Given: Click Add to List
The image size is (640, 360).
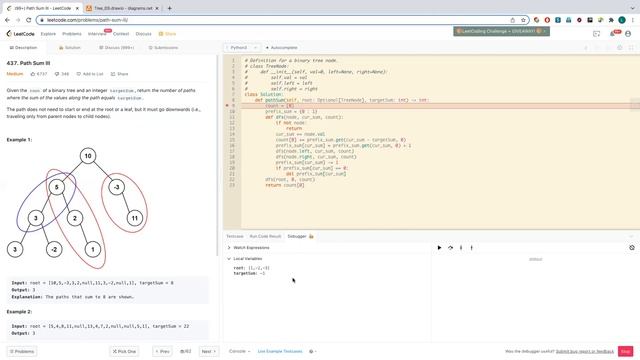Looking at the screenshot, I should (90, 74).
